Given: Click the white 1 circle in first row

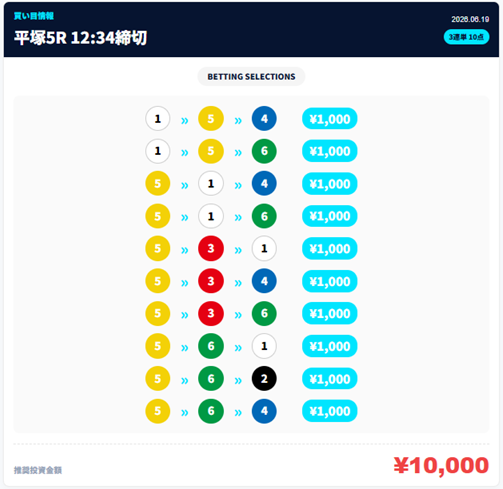Looking at the screenshot, I should [x=158, y=118].
